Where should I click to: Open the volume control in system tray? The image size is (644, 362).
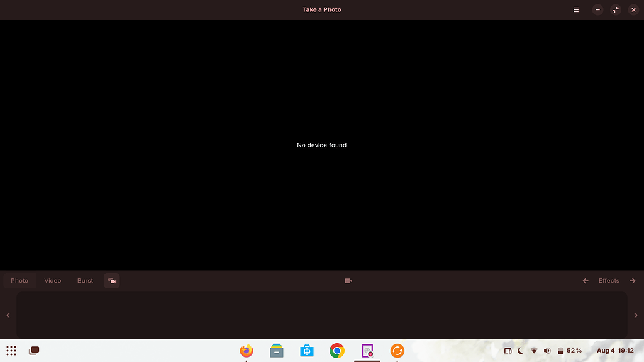[547, 351]
